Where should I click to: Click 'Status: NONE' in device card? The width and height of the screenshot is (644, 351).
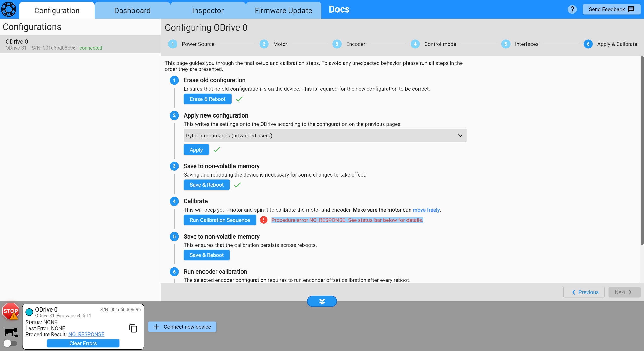point(42,322)
